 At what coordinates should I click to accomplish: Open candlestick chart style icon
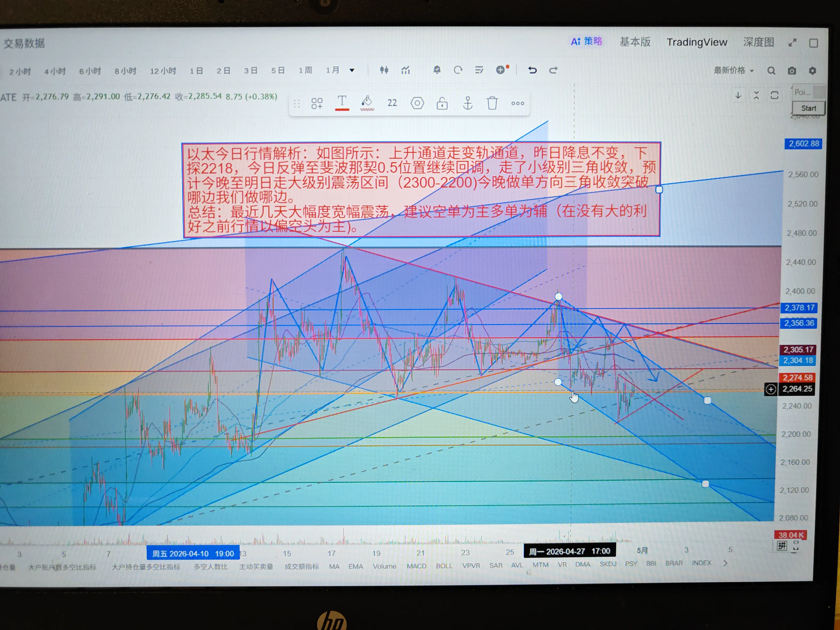click(x=384, y=70)
